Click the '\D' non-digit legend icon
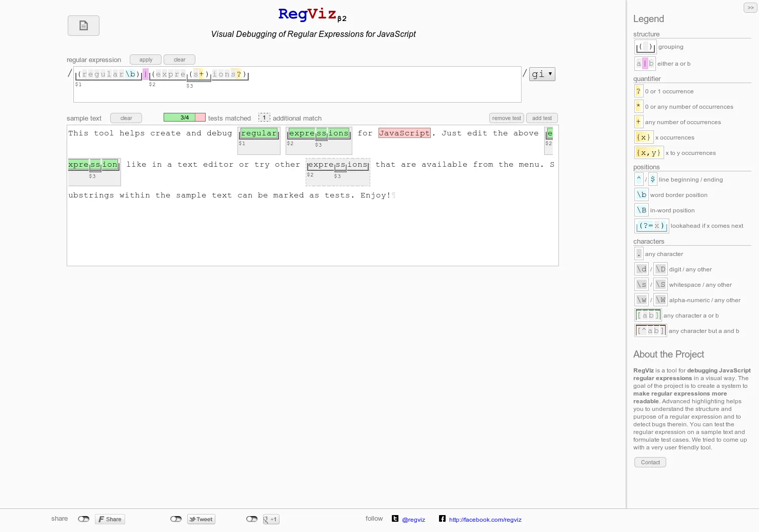 point(661,269)
